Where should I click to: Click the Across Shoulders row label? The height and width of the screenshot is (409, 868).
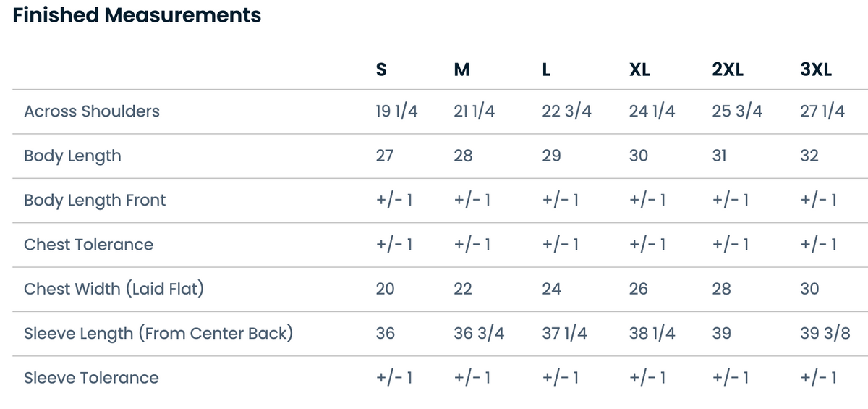click(92, 111)
